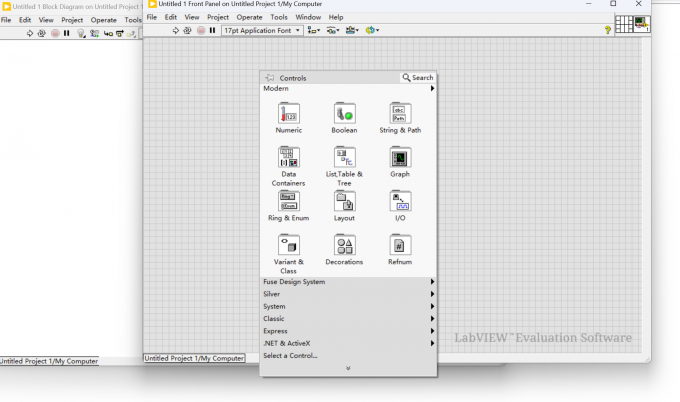Click Untitled Project 1/My Computer in Front Panel
Image resolution: width=680 pixels, height=402 pixels.
(194, 358)
